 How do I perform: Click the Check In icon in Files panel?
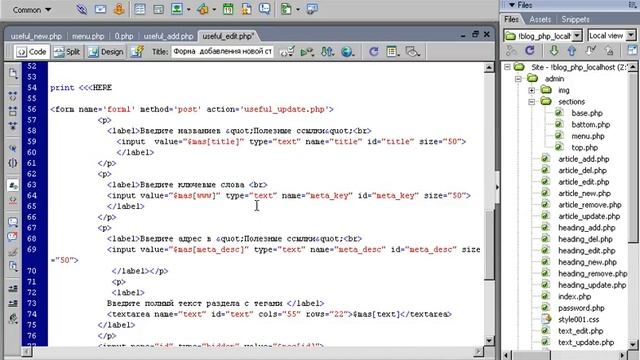click(609, 50)
